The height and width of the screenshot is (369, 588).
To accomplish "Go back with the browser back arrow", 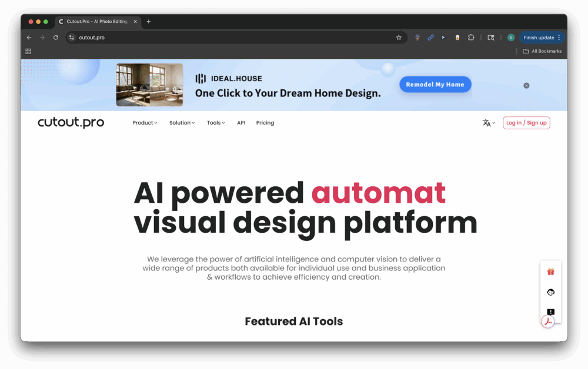I will click(29, 38).
